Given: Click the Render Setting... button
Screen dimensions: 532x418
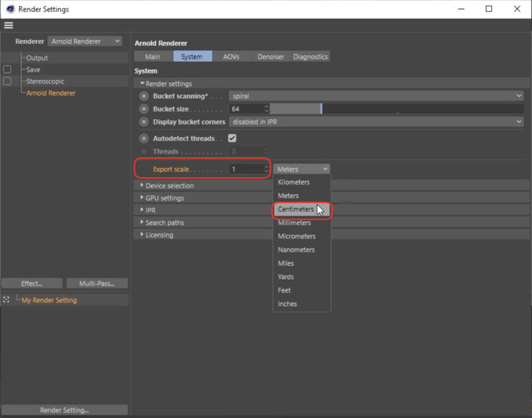Looking at the screenshot, I should [64, 410].
